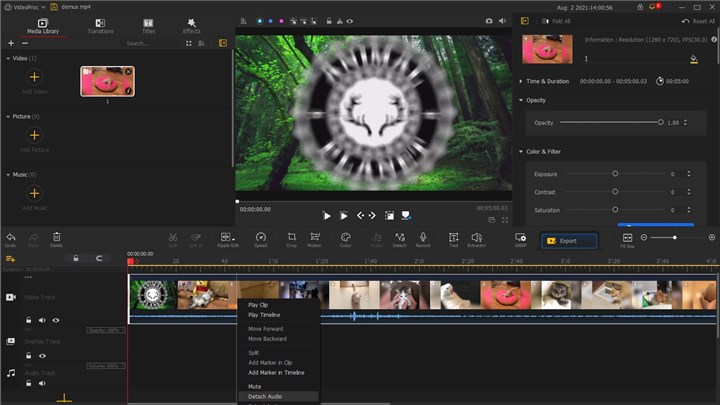Switch to the Transitions tab
The width and height of the screenshot is (720, 405).
tap(100, 26)
